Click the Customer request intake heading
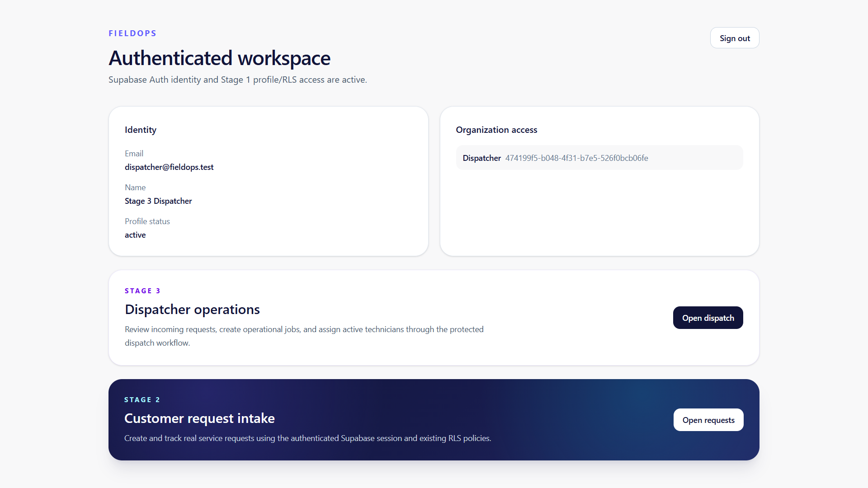Screen dimensions: 868x488 (x=199, y=418)
